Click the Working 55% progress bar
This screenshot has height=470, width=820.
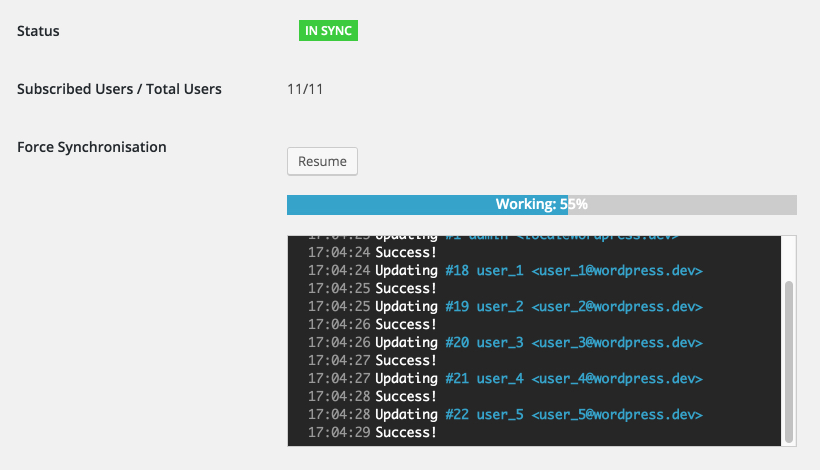point(542,205)
